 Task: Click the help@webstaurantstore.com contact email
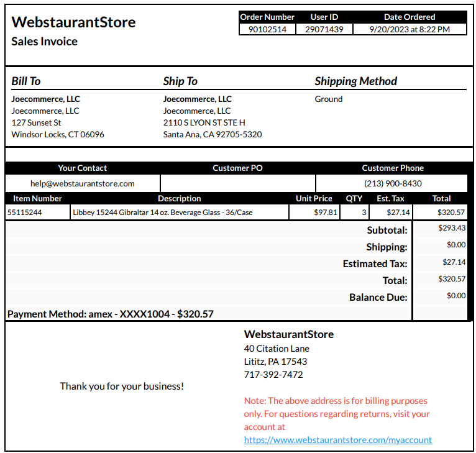pyautogui.click(x=83, y=183)
